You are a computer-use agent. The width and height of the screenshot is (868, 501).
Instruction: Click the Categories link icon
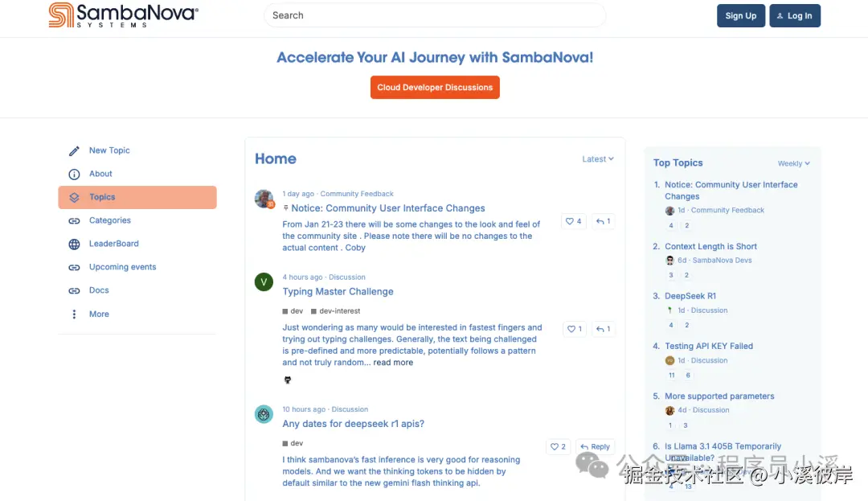[74, 221]
